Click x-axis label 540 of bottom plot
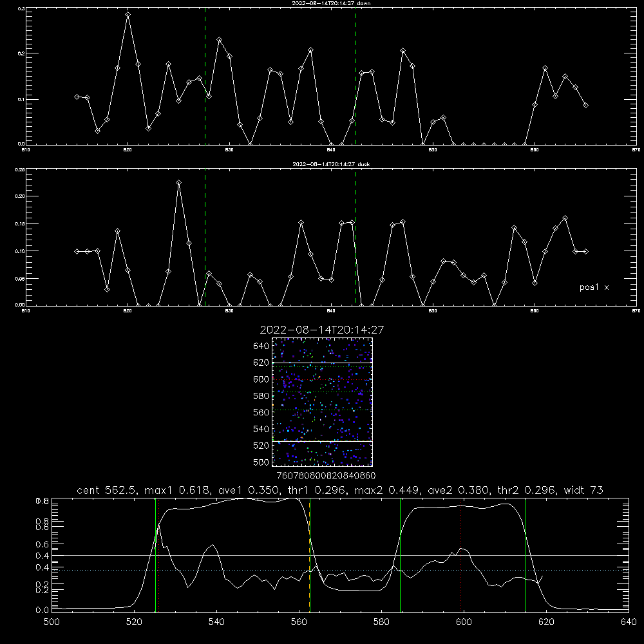This screenshot has width=644, height=644. pyautogui.click(x=216, y=621)
